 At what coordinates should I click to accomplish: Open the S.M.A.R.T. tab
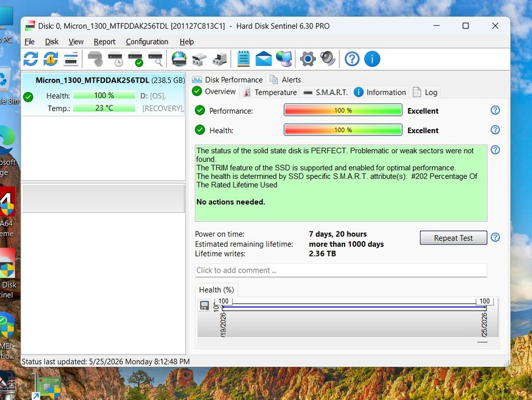pos(325,92)
